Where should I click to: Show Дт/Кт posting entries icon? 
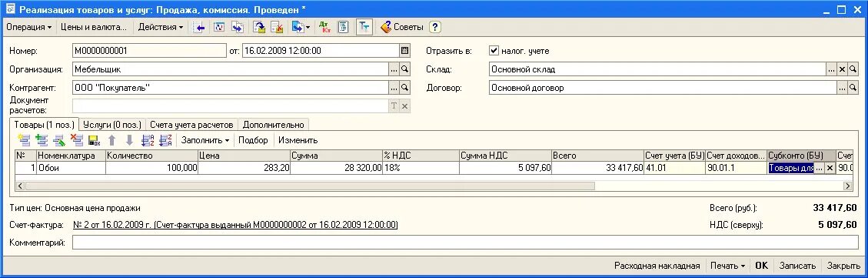(325, 27)
